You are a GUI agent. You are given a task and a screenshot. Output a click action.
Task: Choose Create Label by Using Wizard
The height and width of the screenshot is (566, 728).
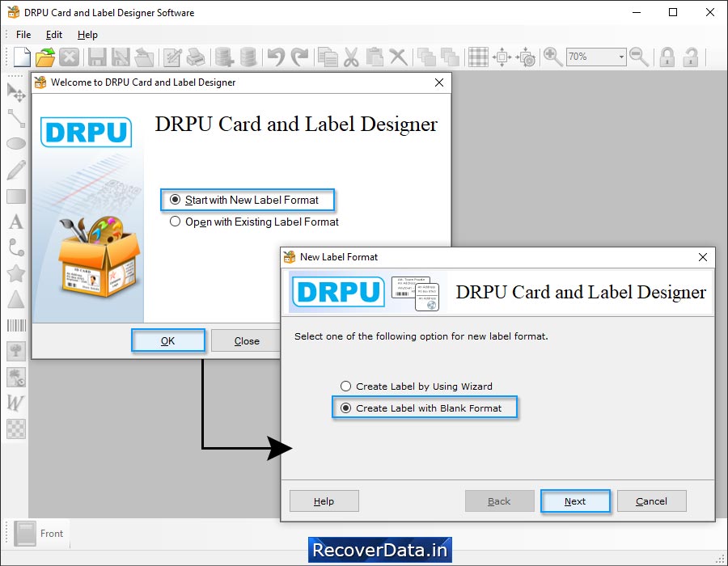[417, 386]
